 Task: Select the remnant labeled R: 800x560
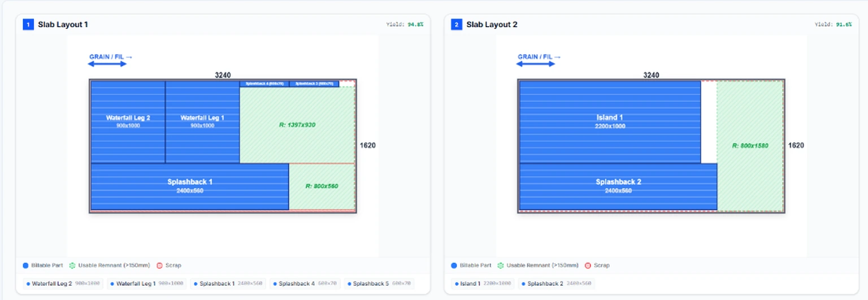322,186
